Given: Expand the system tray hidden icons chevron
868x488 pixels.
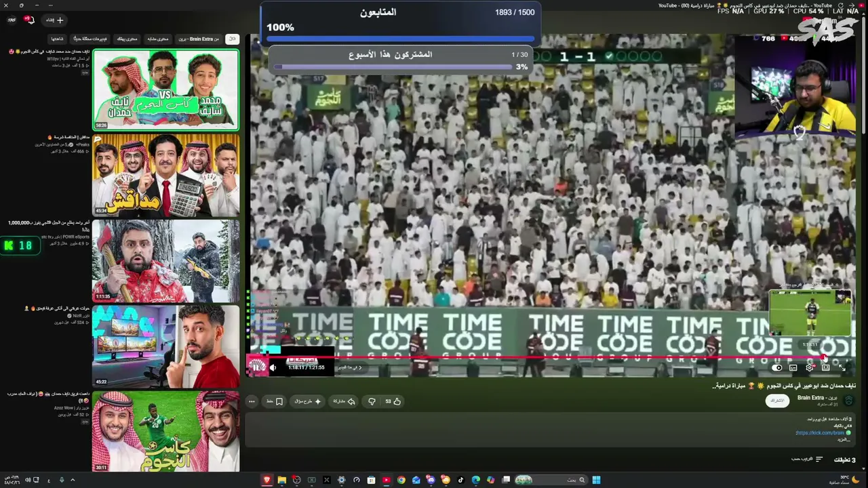Looking at the screenshot, I should point(73,480).
